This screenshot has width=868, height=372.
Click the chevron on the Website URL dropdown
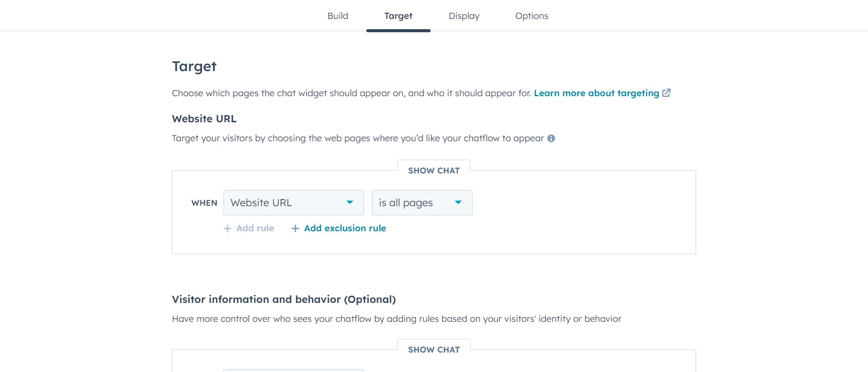point(350,203)
